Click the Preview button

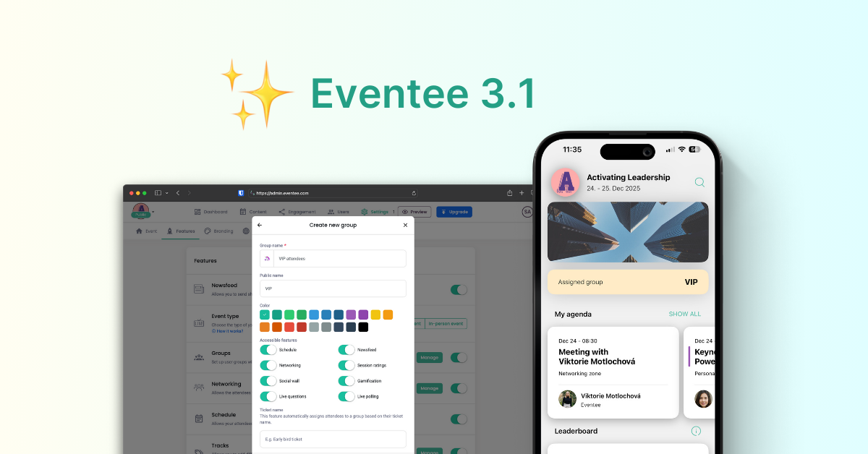coord(414,212)
